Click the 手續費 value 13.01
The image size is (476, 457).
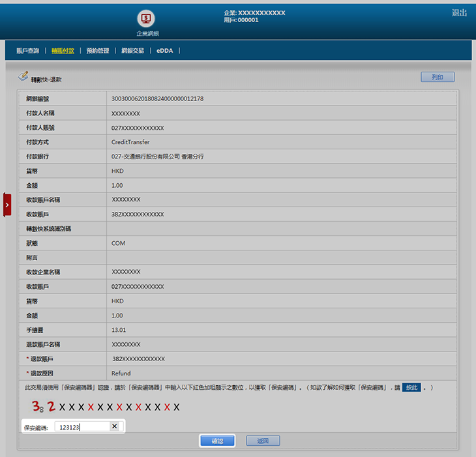(x=119, y=330)
